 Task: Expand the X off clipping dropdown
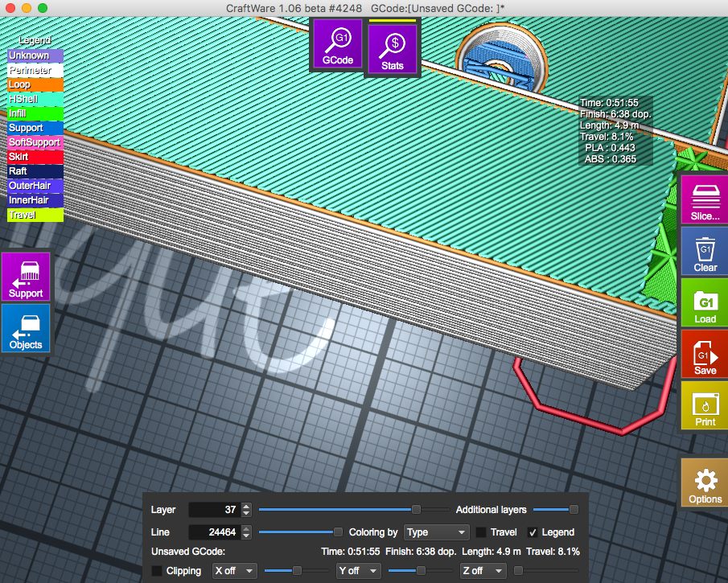[x=235, y=571]
